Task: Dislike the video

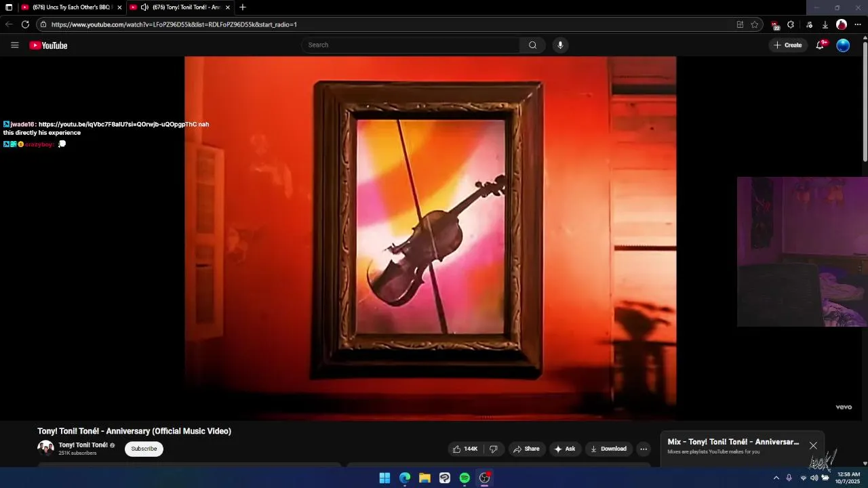Action: click(x=494, y=449)
